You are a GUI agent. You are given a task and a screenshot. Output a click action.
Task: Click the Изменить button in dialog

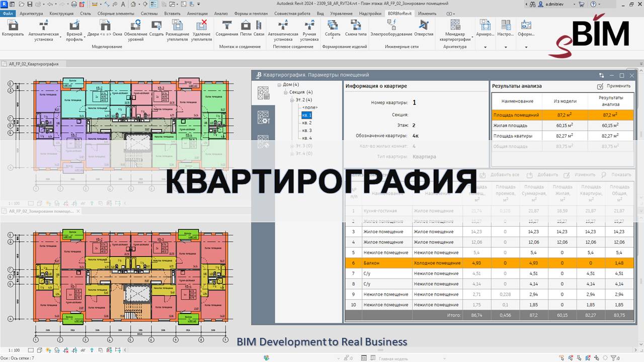580,175
